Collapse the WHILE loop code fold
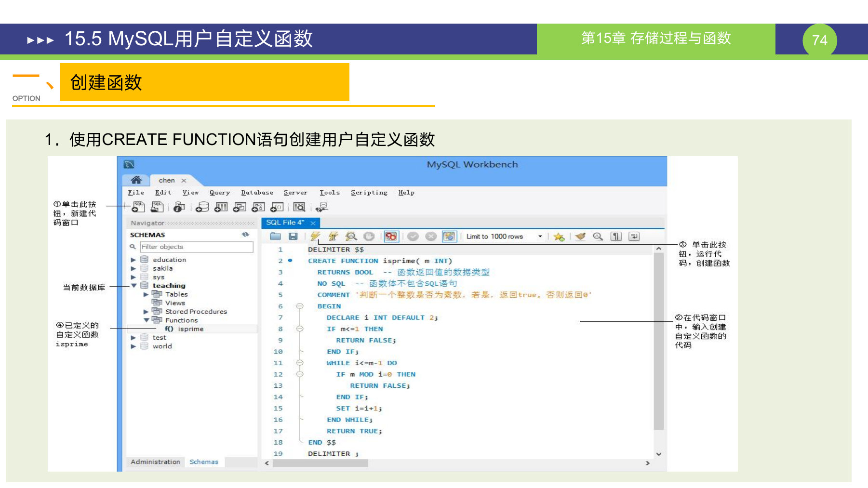 click(300, 363)
